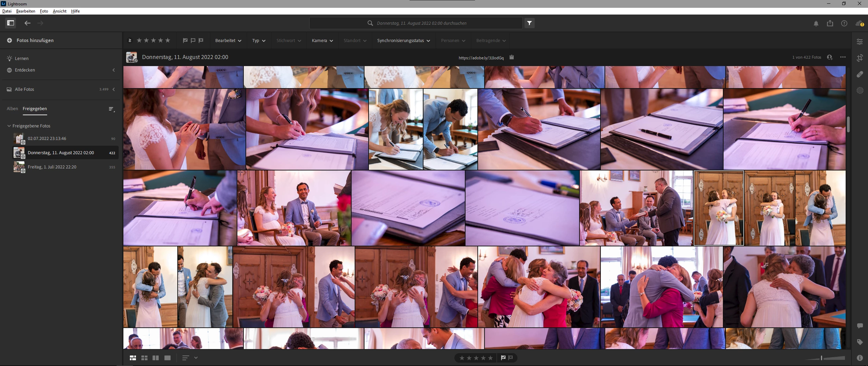Image resolution: width=868 pixels, height=366 pixels.
Task: Open the notifications bell
Action: (x=816, y=23)
